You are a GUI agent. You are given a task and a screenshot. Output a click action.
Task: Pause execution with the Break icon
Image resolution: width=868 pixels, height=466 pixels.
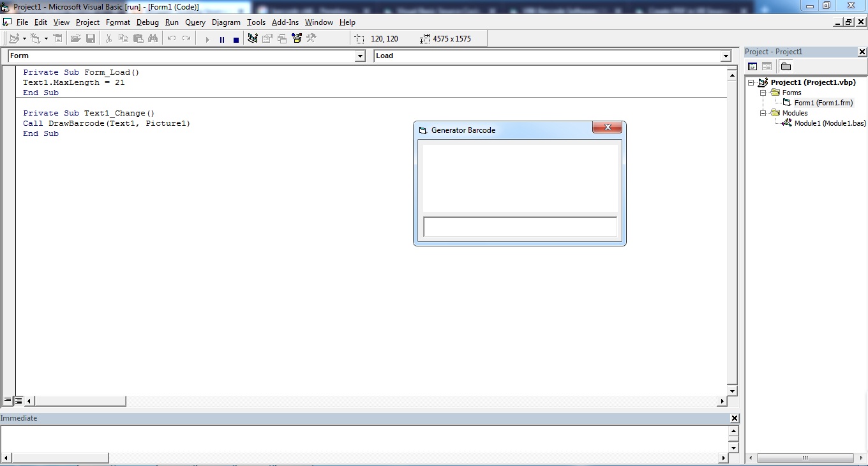tap(222, 39)
